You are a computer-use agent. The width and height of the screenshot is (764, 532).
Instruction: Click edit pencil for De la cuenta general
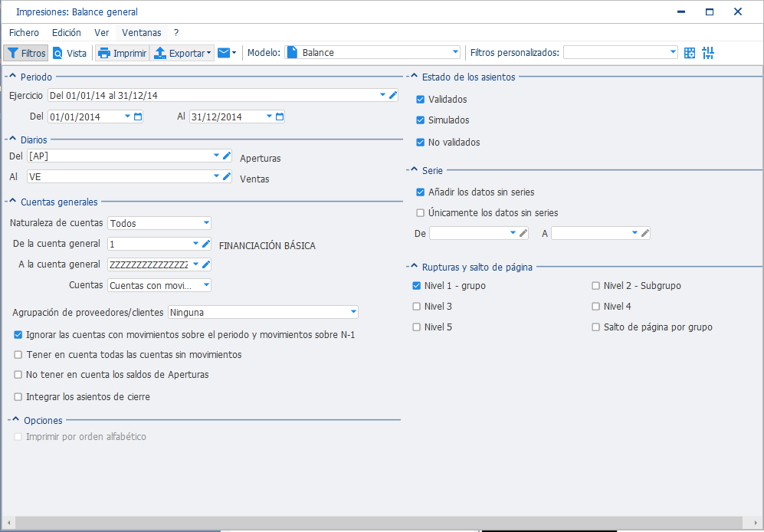coord(206,244)
